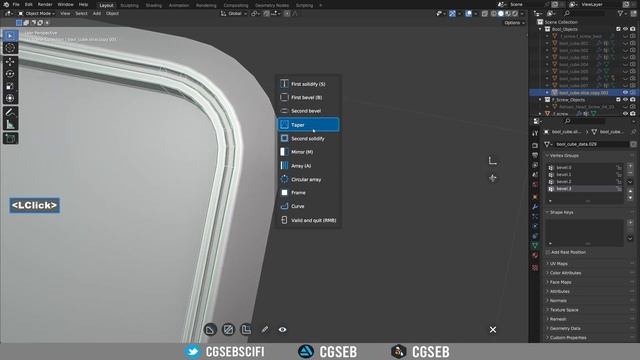This screenshot has width=640, height=360.
Task: Click the slashed square icon in the bottom overlay
Action: tap(228, 329)
